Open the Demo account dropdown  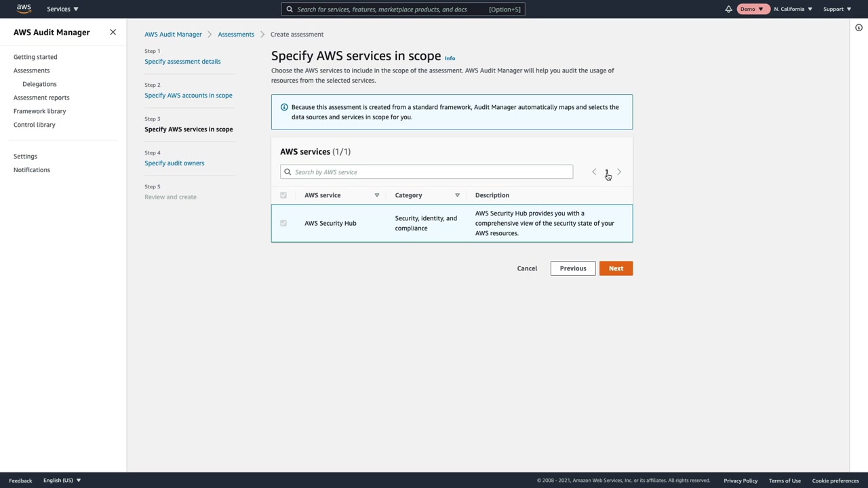coord(752,9)
